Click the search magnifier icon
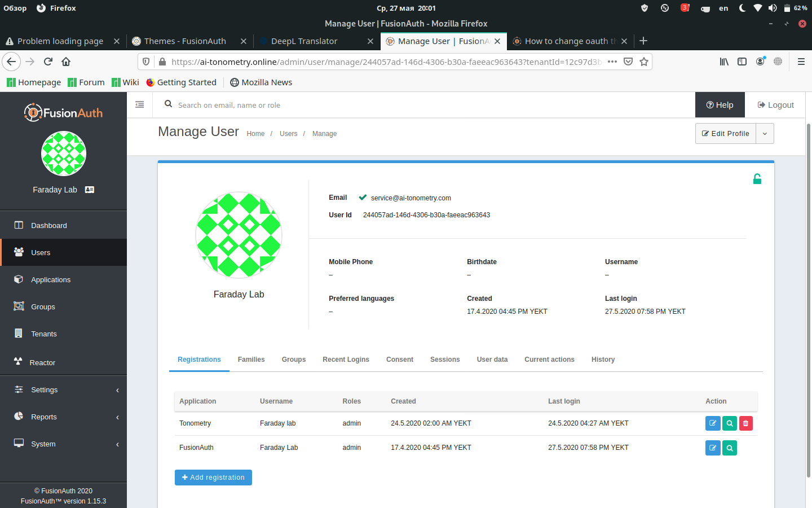This screenshot has height=508, width=812. (x=168, y=104)
